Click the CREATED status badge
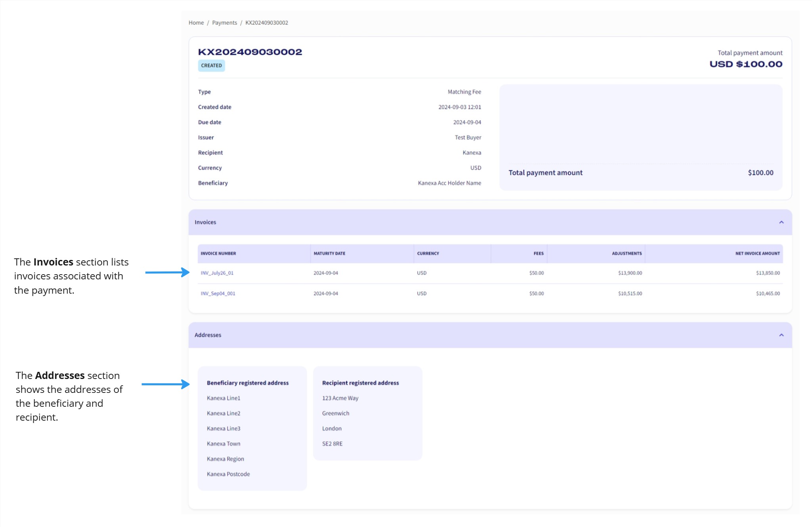 pyautogui.click(x=211, y=65)
